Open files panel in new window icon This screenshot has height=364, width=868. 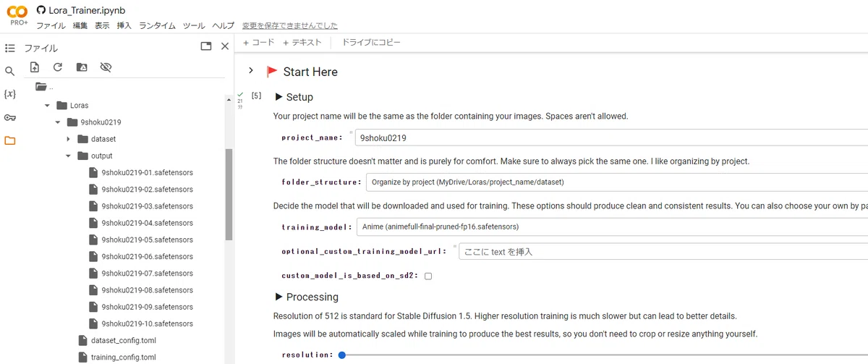(x=206, y=46)
